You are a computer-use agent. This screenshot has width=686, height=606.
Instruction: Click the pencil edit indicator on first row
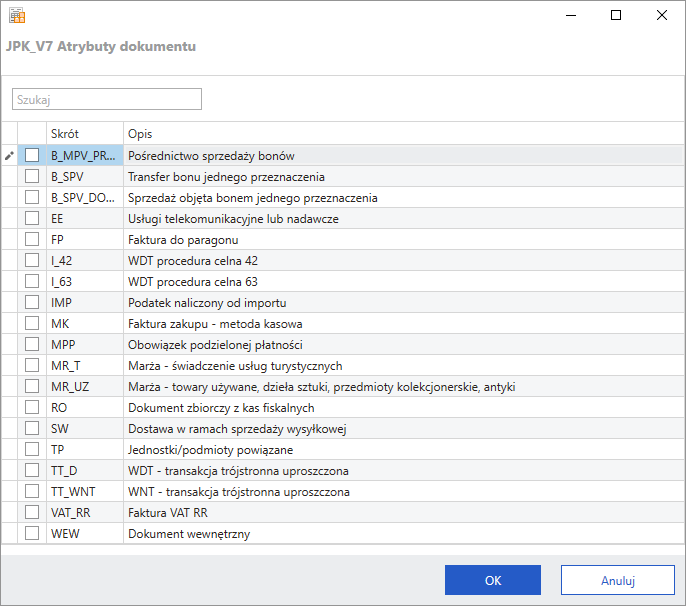(9, 156)
